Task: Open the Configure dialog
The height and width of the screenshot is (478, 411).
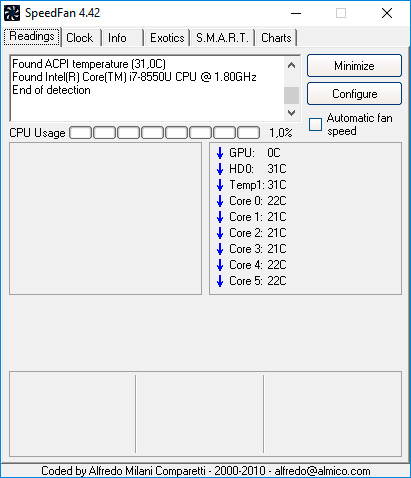Action: [x=354, y=94]
